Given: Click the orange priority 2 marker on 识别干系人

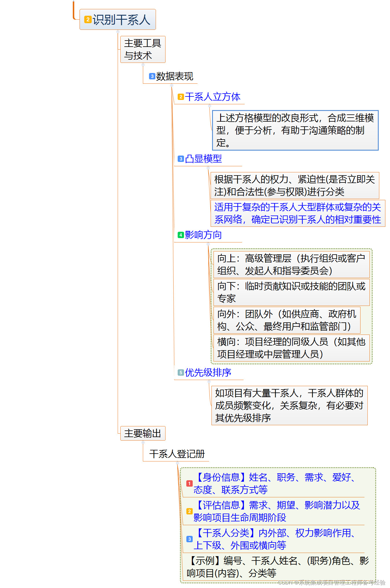Looking at the screenshot, I should click(88, 20).
